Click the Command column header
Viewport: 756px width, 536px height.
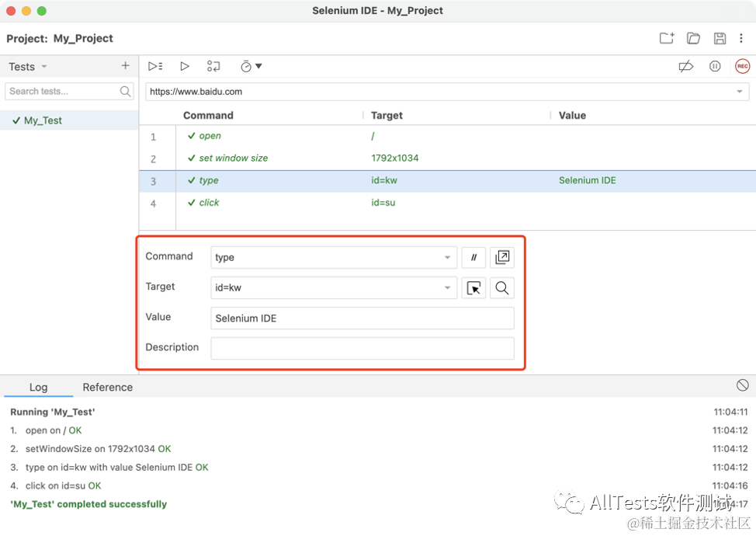[208, 115]
